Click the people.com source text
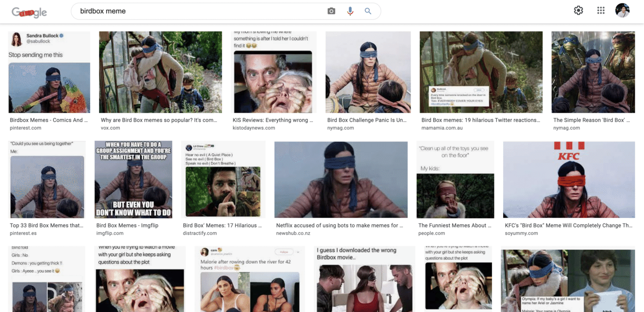This screenshot has width=644, height=312. tap(432, 233)
